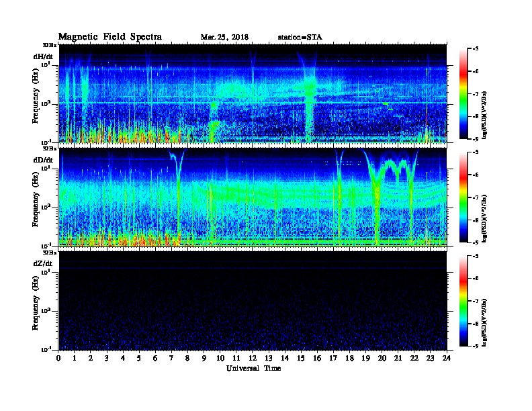Click the "Magnetic Field Spectra" title

[110, 37]
